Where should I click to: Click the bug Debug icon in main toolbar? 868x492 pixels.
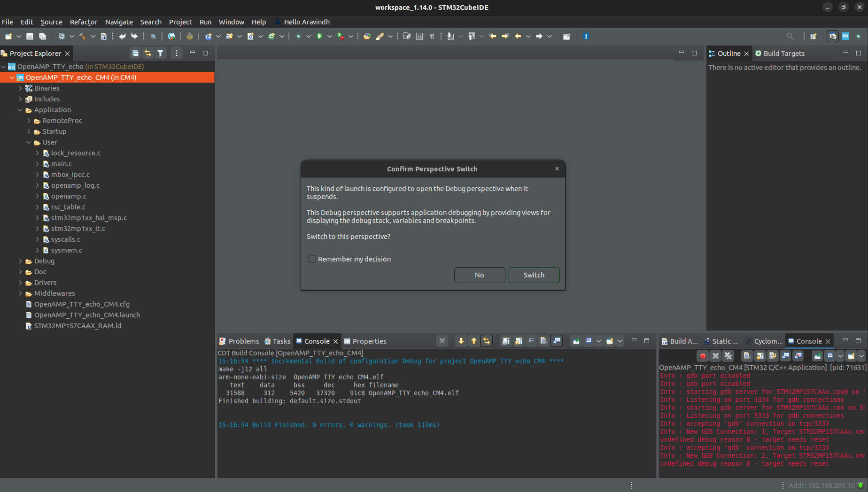pos(298,36)
